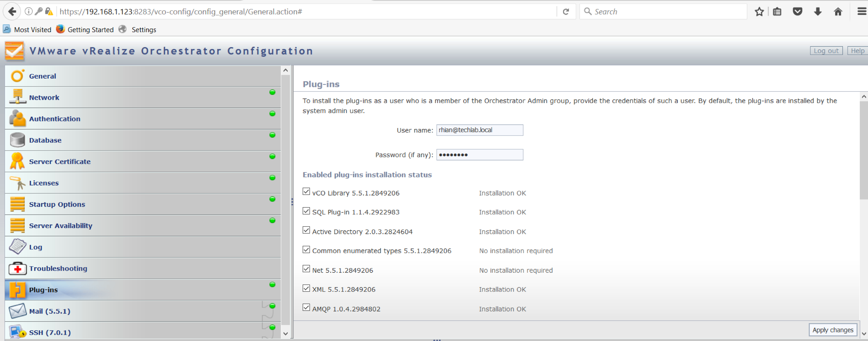Click the Help button
This screenshot has height=341, width=868.
(x=857, y=51)
